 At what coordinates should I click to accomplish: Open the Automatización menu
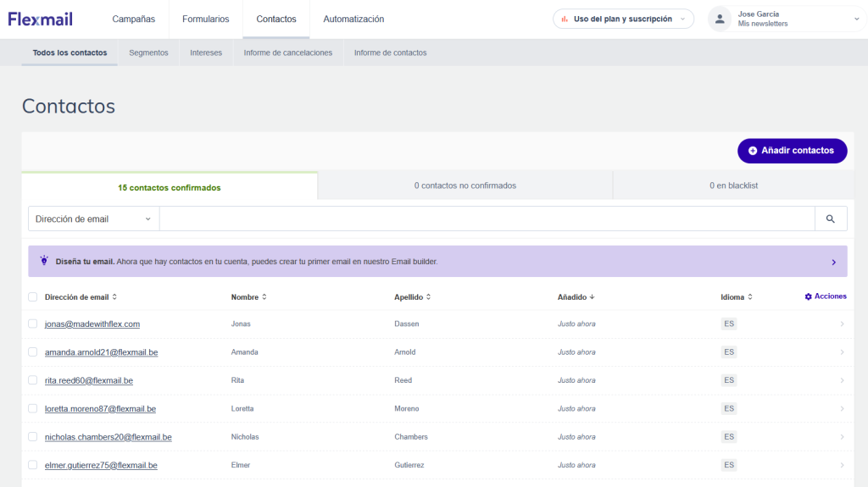pos(353,19)
